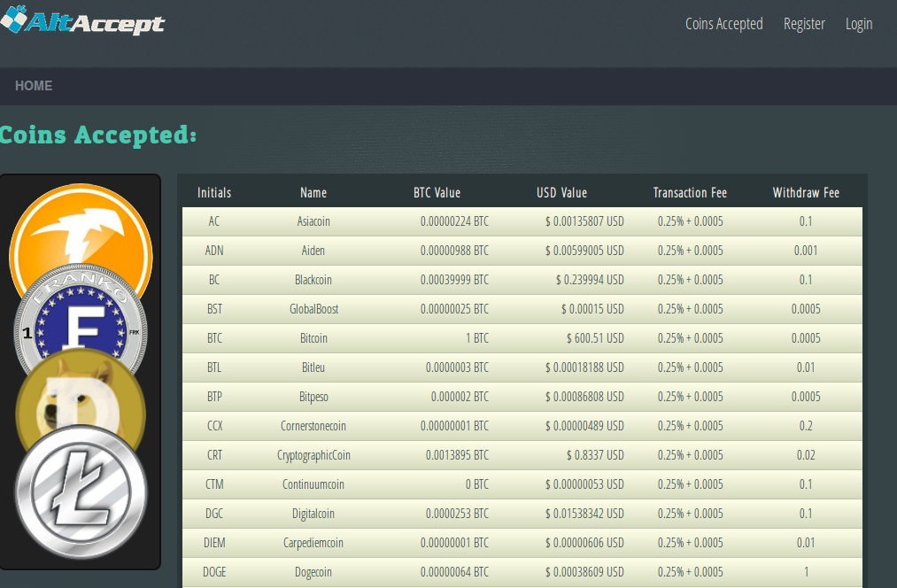Click CryptographicCoin's 0.02 withdraw fee

(806, 455)
